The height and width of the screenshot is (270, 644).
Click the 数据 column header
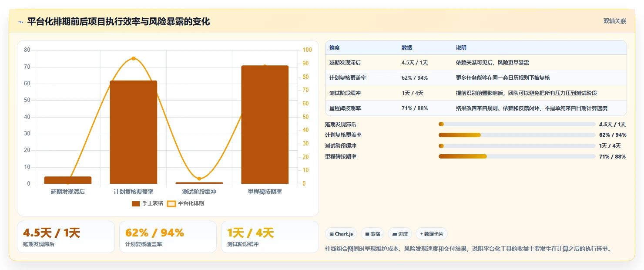click(407, 47)
